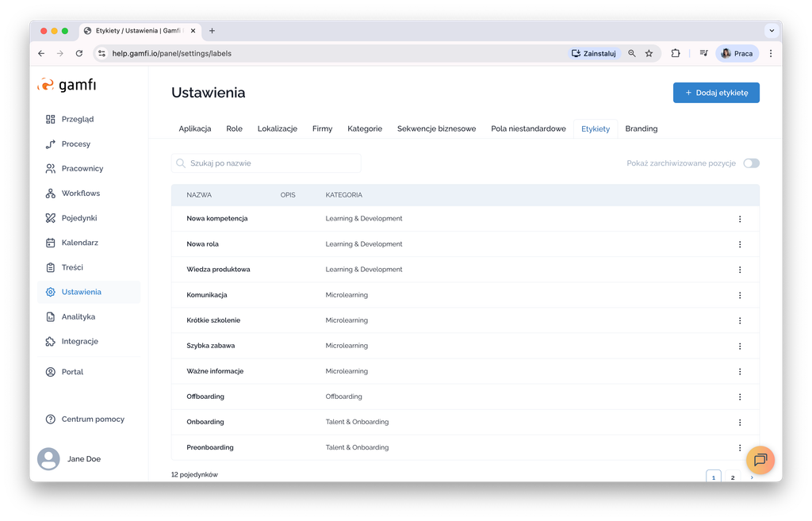Viewport: 812px width, 521px height.
Task: Click the Procesy icon in sidebar
Action: [51, 144]
